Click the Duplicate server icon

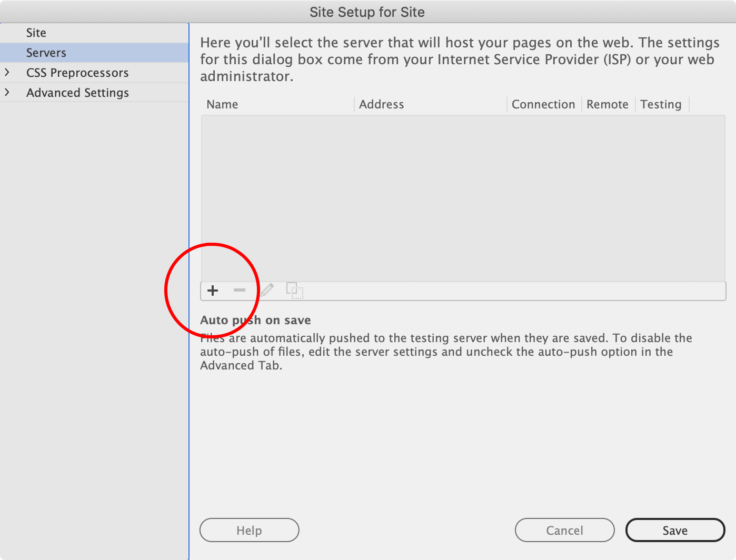point(295,291)
